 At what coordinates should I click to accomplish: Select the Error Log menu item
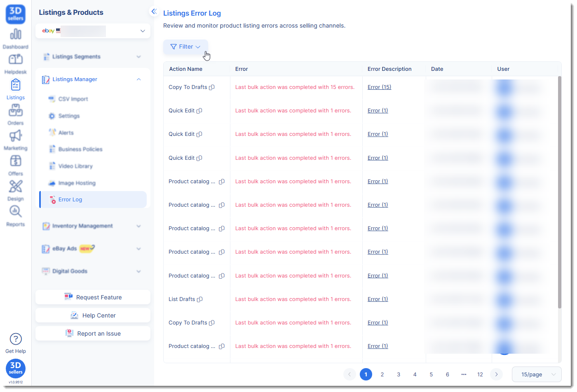93,199
